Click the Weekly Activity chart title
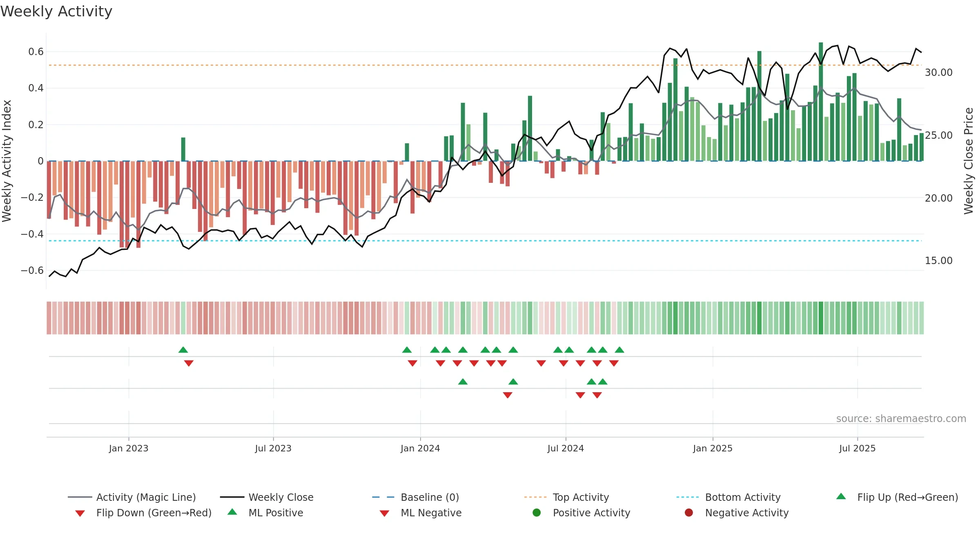Image resolution: width=980 pixels, height=551 pixels. [x=56, y=11]
